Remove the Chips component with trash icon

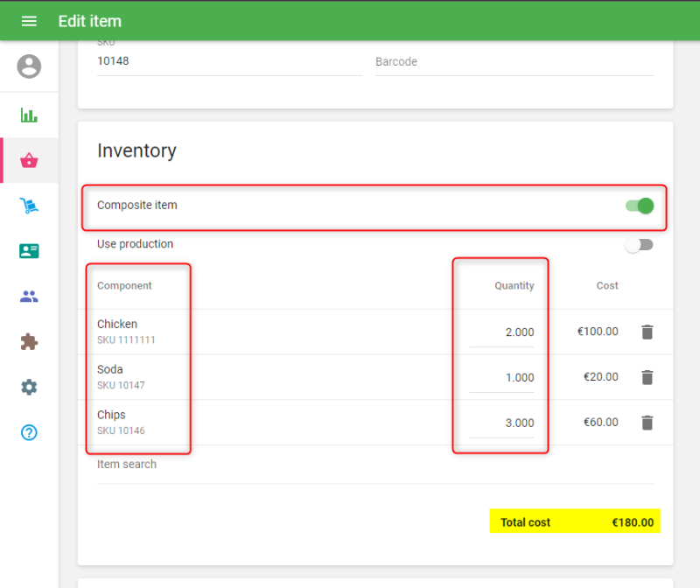[x=647, y=423]
